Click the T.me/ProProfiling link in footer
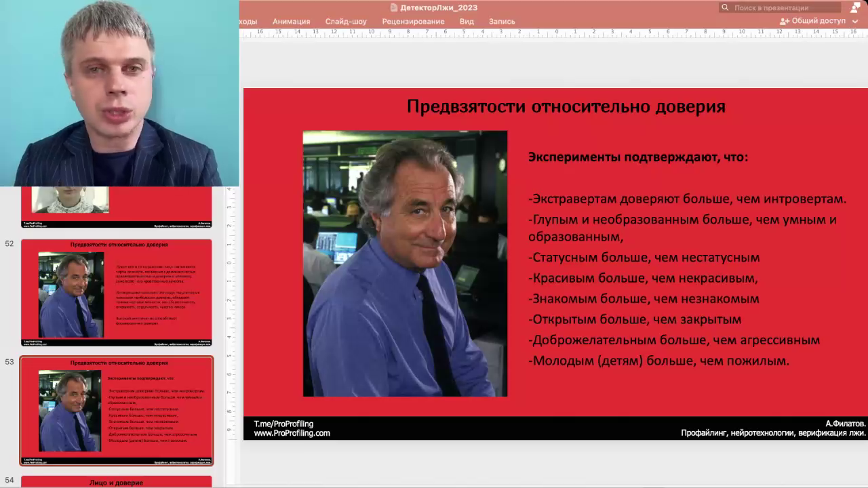Viewport: 868px width, 488px height. click(x=283, y=424)
